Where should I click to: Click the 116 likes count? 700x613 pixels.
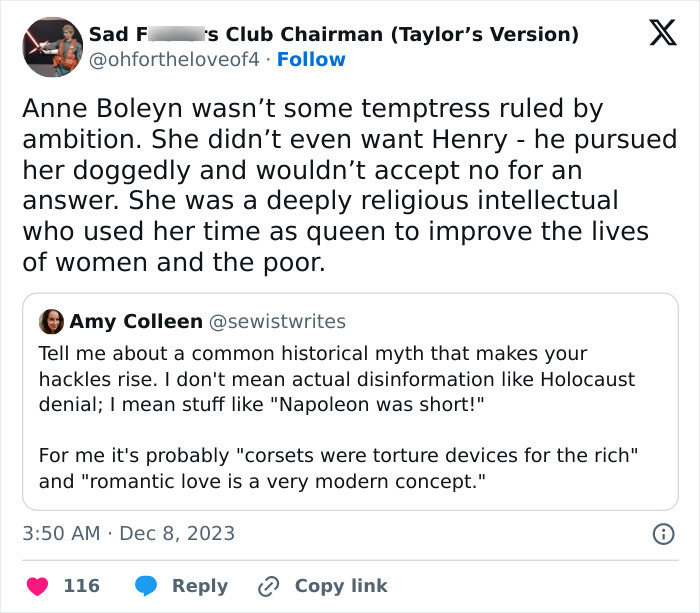81,586
